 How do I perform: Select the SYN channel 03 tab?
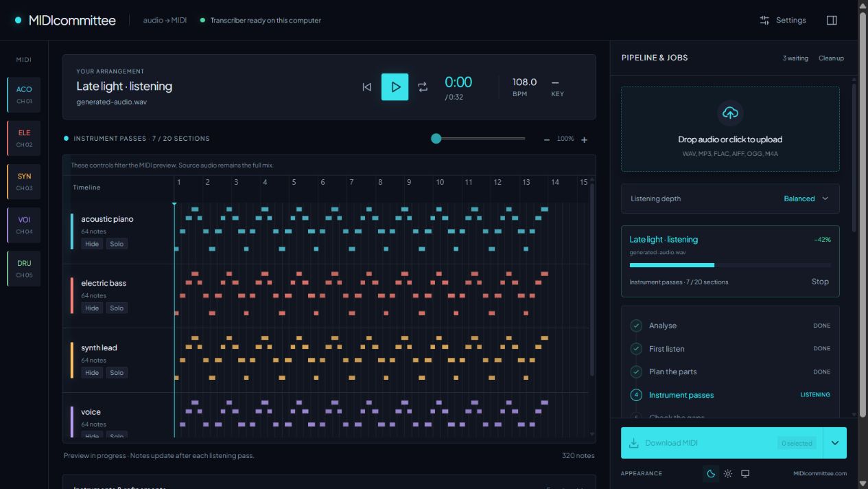click(24, 181)
